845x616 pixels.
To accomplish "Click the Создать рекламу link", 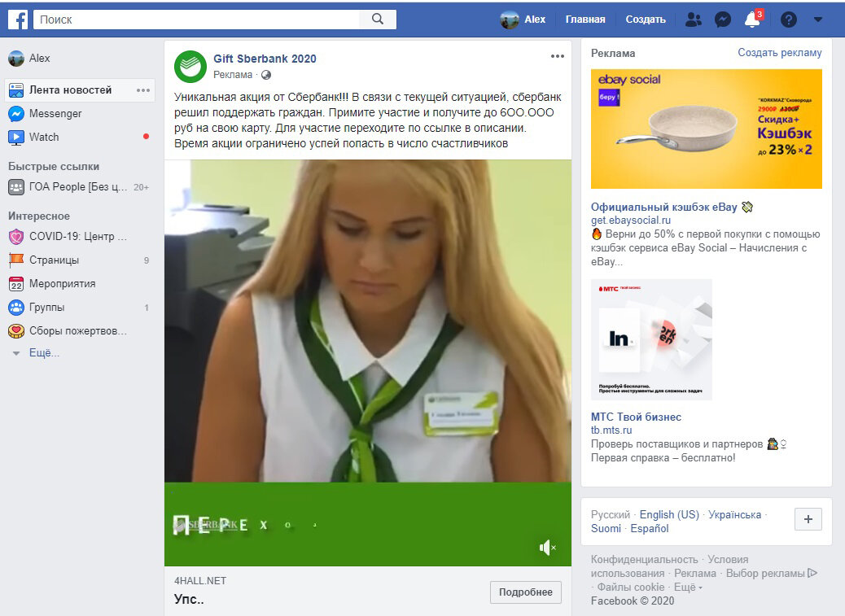I will click(x=779, y=53).
